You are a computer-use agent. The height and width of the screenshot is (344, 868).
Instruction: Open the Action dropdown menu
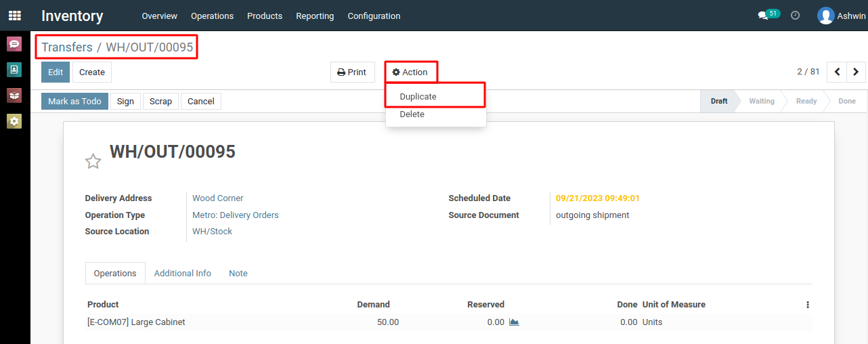click(410, 72)
